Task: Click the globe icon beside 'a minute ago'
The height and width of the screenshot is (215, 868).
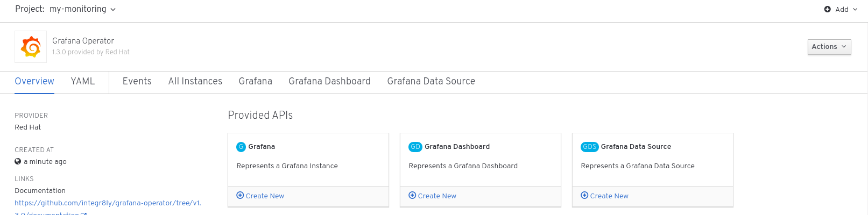Action: (x=18, y=161)
